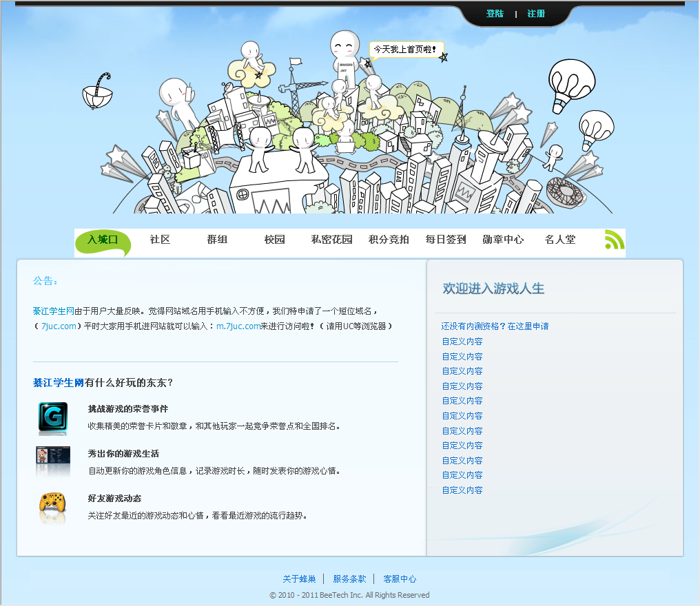Image resolution: width=700 pixels, height=606 pixels.
Task: Open the 服务条款 footer link
Action: (349, 578)
